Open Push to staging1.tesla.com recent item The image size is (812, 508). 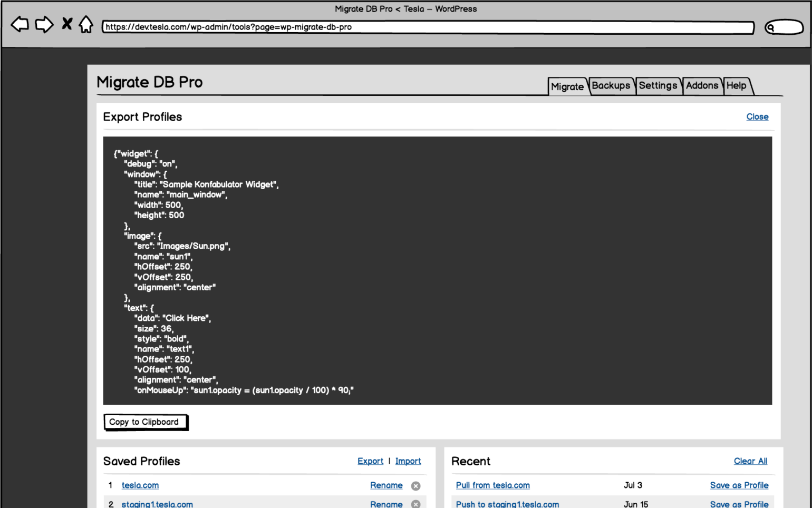(x=507, y=504)
